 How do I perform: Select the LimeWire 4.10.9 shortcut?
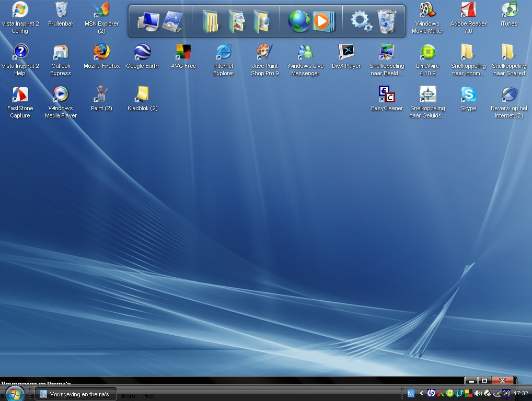pos(427,52)
